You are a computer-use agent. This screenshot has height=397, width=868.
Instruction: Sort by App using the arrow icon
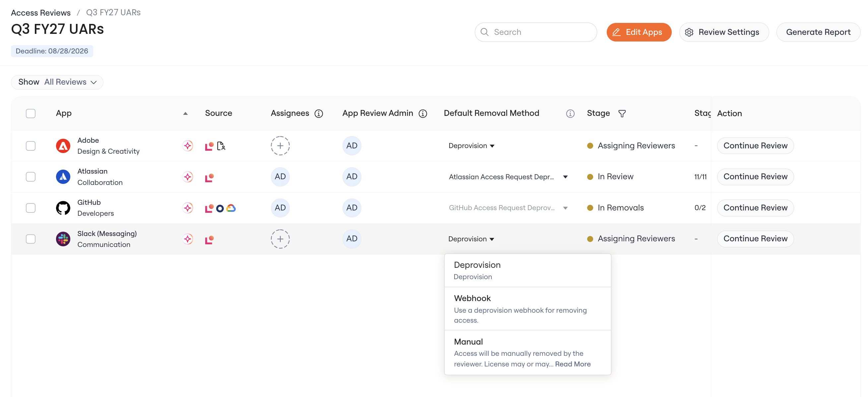(185, 114)
